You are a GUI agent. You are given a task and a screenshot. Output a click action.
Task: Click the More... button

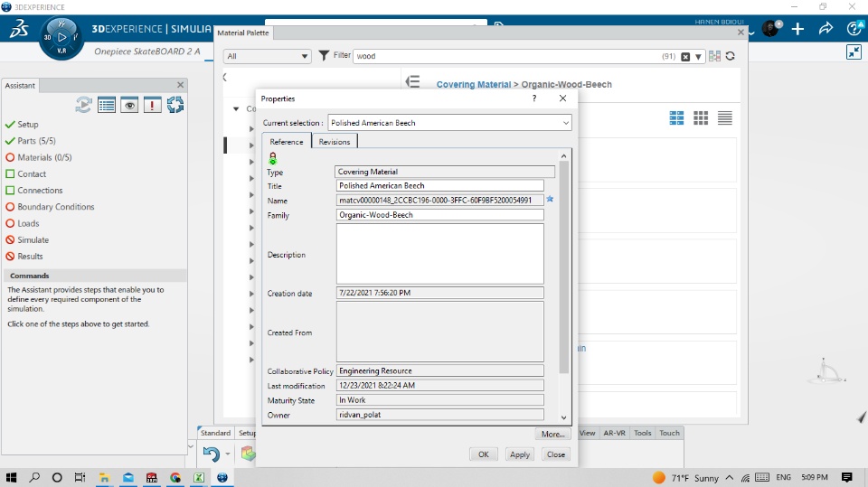[552, 435]
